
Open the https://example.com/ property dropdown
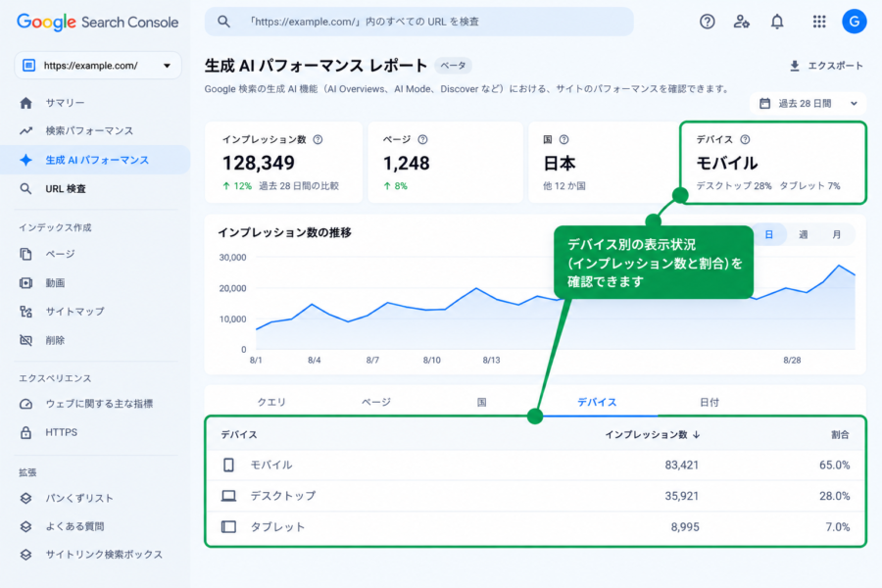pos(98,66)
